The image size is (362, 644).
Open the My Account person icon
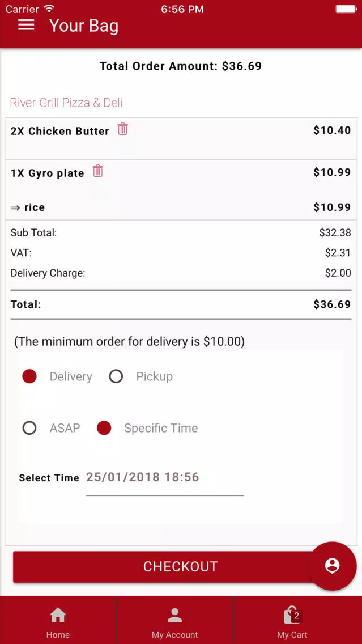pos(175,615)
